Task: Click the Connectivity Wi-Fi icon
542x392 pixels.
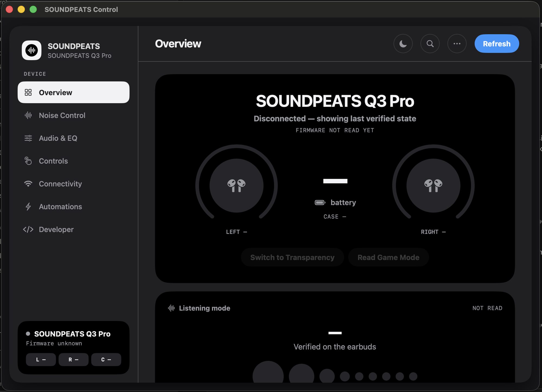Action: [28, 184]
